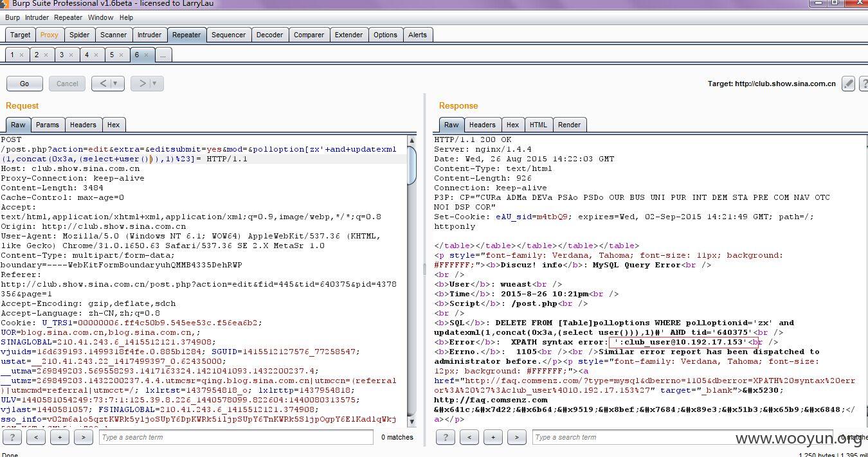Find previous match in request search
The width and height of the screenshot is (868, 457).
point(36,437)
